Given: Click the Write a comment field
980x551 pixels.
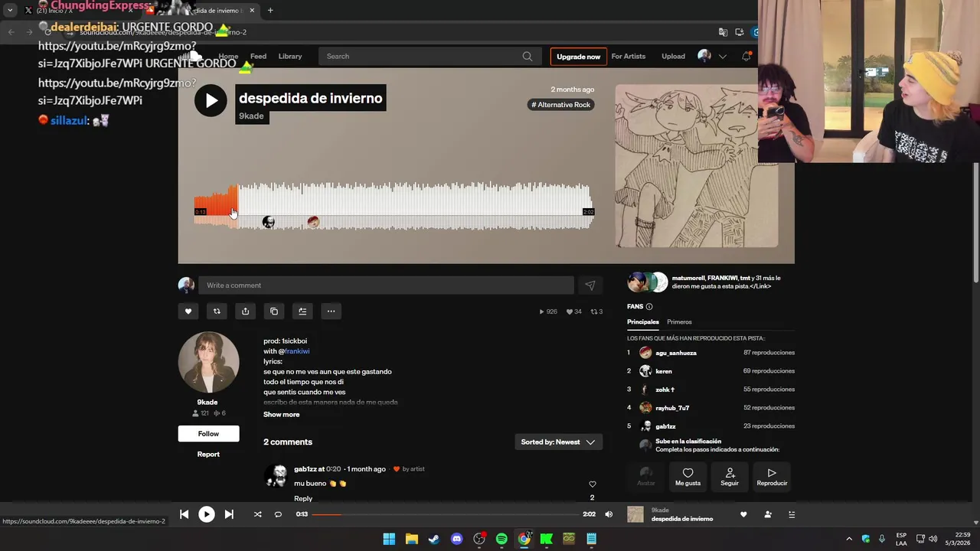Looking at the screenshot, I should pyautogui.click(x=386, y=285).
